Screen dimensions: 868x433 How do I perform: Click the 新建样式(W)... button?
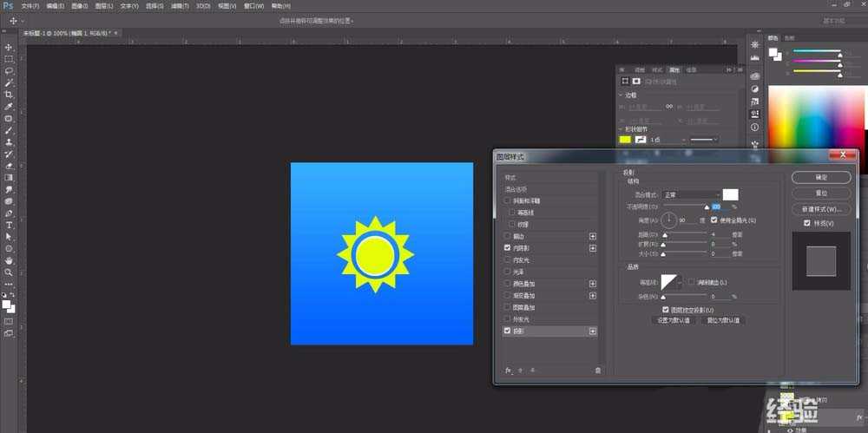pyautogui.click(x=822, y=209)
